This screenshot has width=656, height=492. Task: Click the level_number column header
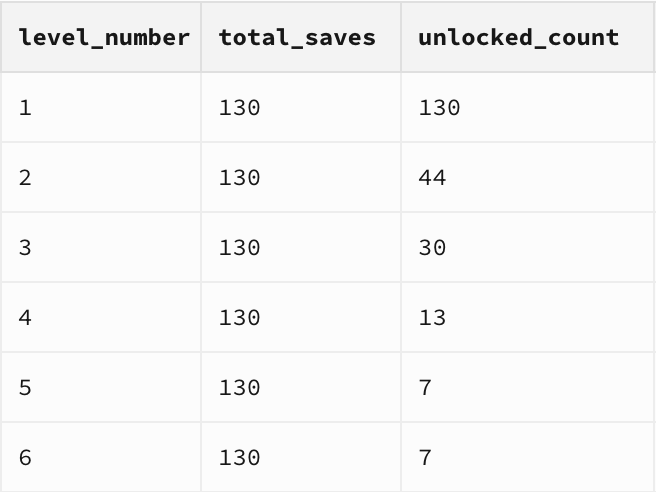pyautogui.click(x=101, y=37)
